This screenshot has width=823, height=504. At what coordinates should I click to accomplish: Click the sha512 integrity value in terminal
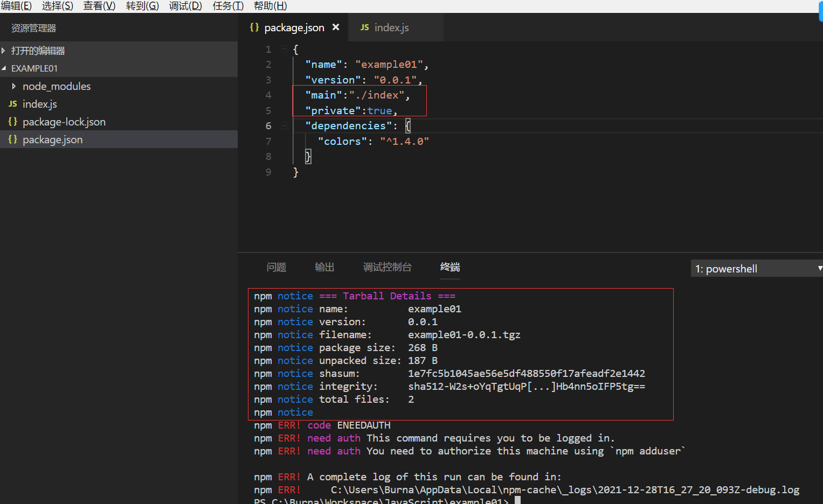[527, 387]
